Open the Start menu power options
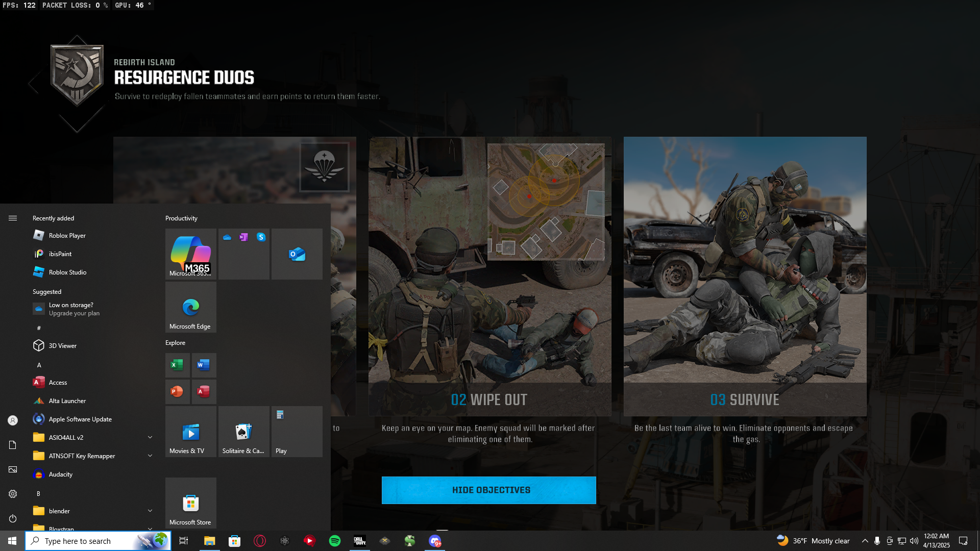This screenshot has height=551, width=980. [13, 518]
